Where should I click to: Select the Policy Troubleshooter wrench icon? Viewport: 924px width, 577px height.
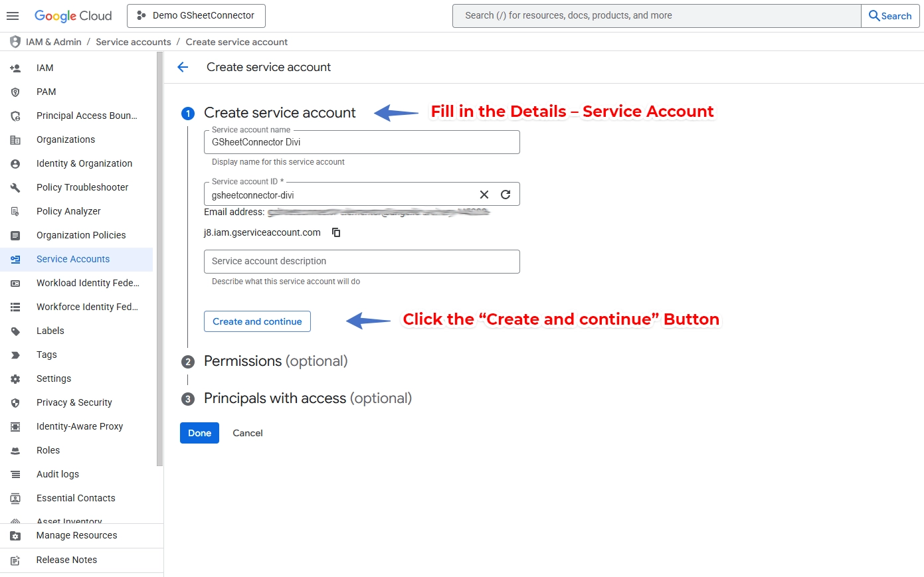[x=15, y=187]
